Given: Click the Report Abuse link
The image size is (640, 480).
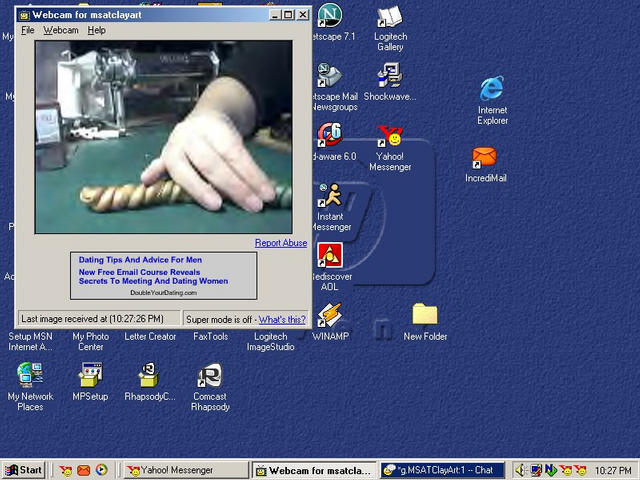Looking at the screenshot, I should pos(281,243).
